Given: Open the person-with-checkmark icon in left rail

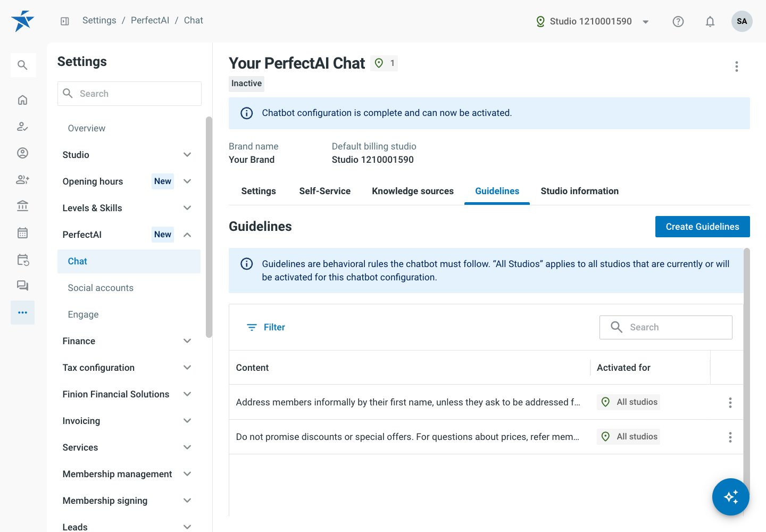Looking at the screenshot, I should point(22,127).
